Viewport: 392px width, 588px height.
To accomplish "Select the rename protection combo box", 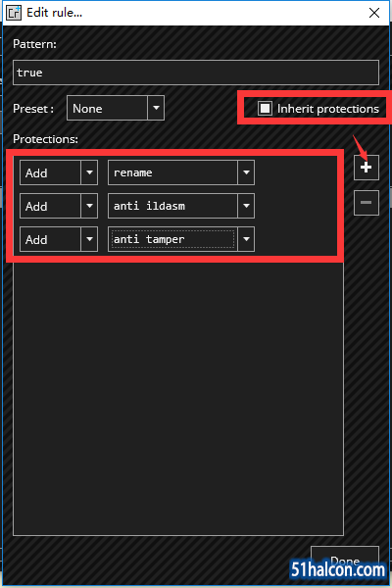I will pyautogui.click(x=181, y=172).
